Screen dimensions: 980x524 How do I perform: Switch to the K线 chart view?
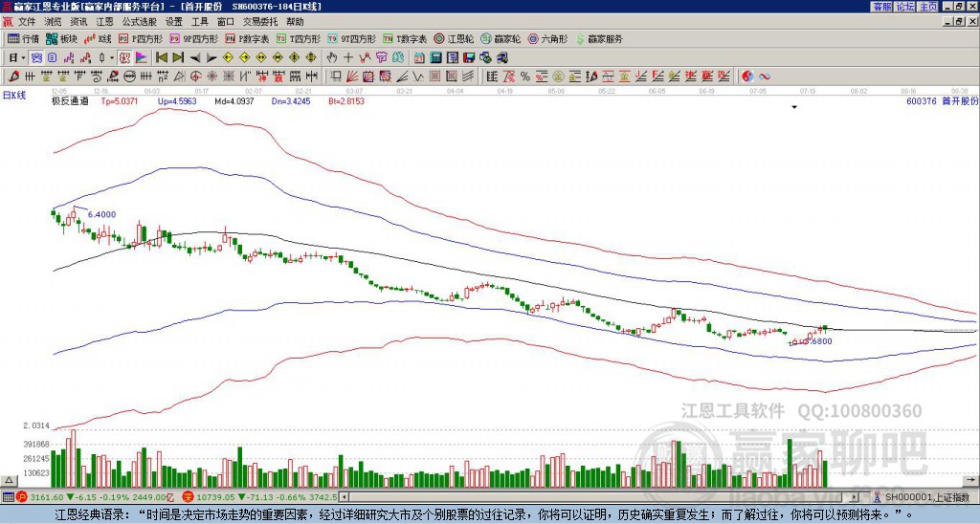(97, 38)
